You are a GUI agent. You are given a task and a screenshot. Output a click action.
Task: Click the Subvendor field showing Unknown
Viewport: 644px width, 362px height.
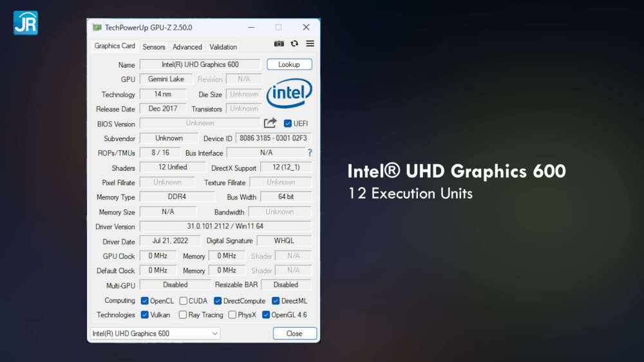tap(169, 138)
